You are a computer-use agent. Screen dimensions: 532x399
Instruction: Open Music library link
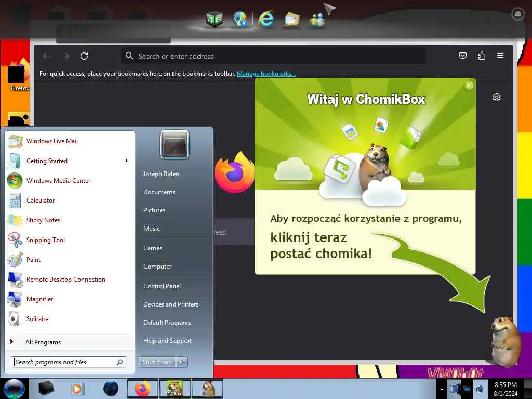pos(151,229)
